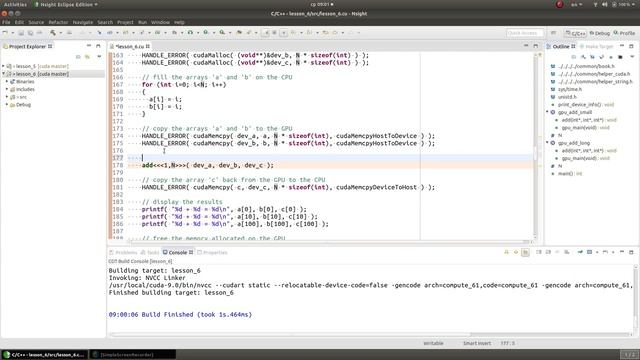Switch to the Properties tab
Screen dimensions: 640x360
[x=212, y=253]
